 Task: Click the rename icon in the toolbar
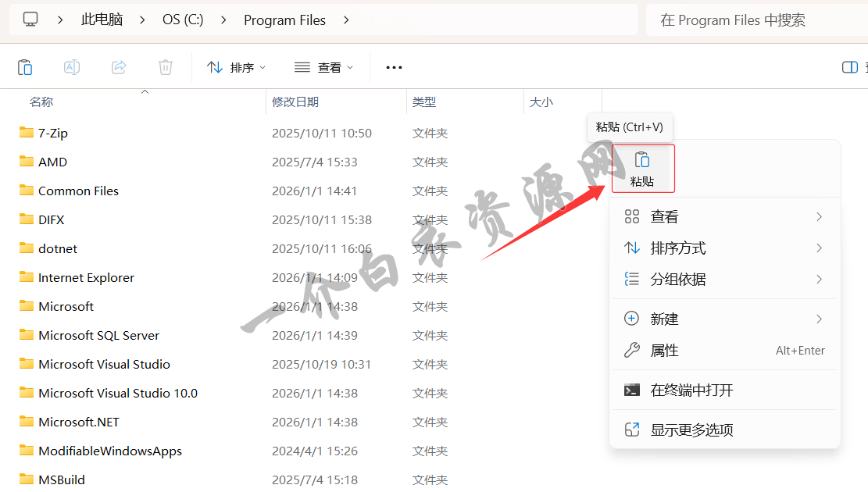point(72,67)
